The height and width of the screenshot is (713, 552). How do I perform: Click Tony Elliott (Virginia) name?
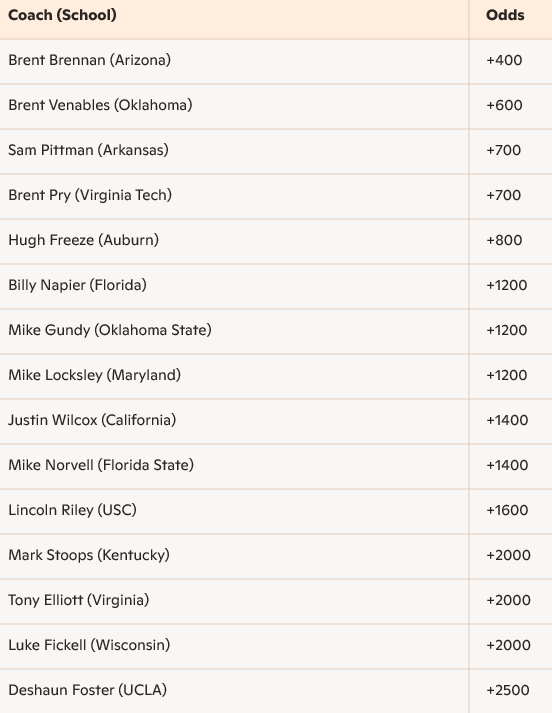[x=79, y=600]
